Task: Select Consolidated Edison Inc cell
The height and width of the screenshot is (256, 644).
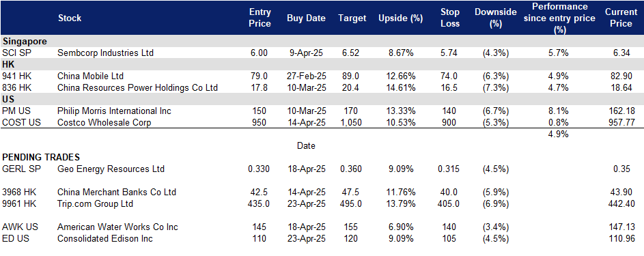Action: [x=105, y=238]
